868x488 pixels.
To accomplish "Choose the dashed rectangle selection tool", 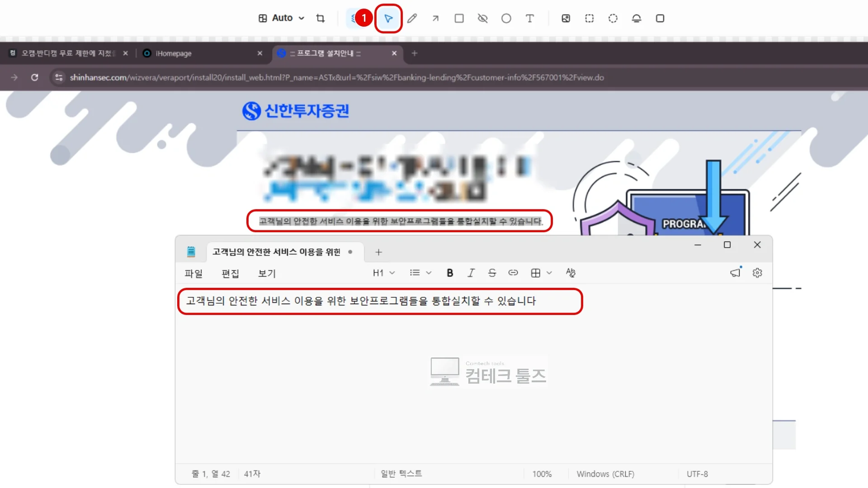I will pos(590,18).
